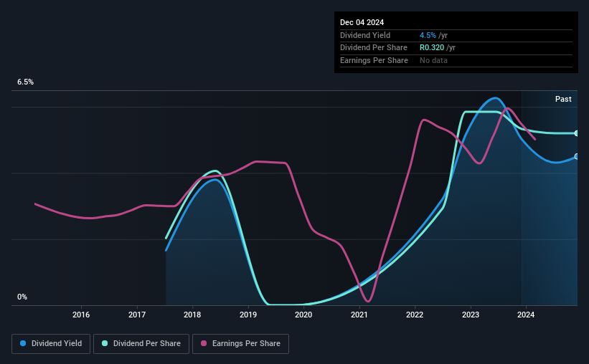Viewport: 589px width, 364px height.
Task: Click the Earnings Per Share No data row
Action: point(456,60)
